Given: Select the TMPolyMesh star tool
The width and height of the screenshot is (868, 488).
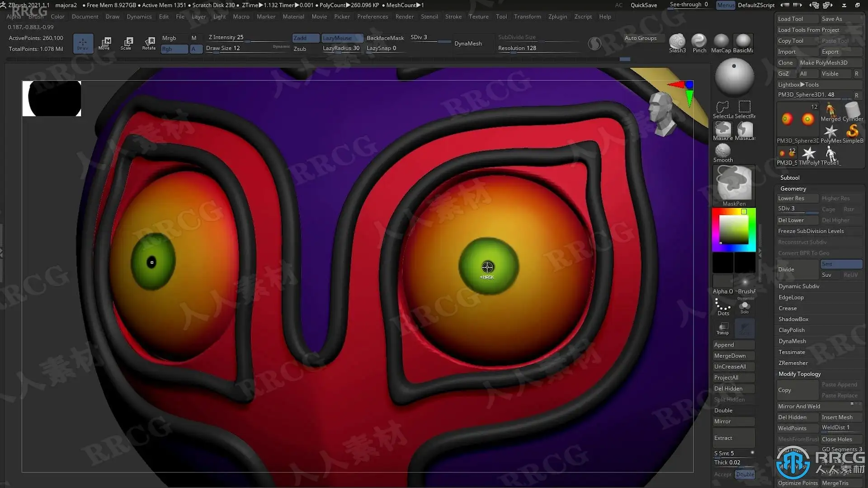Looking at the screenshot, I should coord(809,156).
